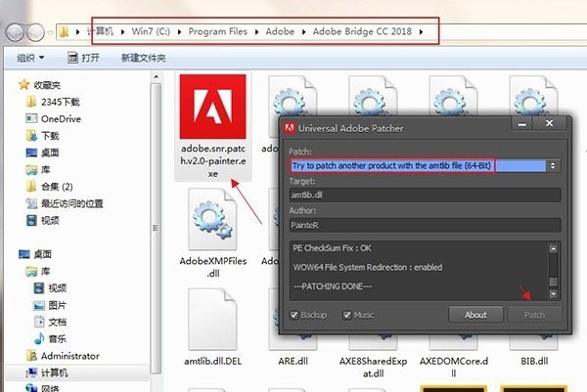587x392 pixels.
Task: Open OneDrive in the sidebar
Action: point(53,119)
